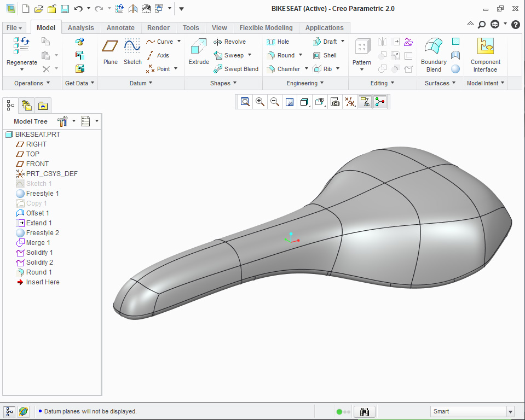
Task: Toggle datum display filters on graphics toolbar
Action: [x=350, y=102]
